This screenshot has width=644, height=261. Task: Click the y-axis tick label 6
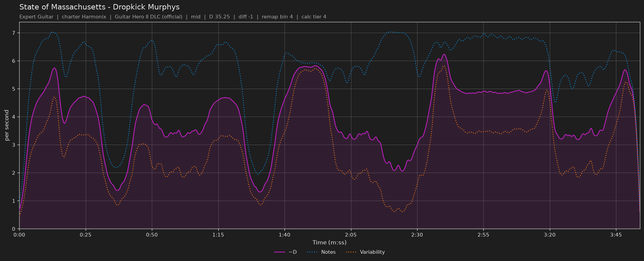click(x=14, y=61)
